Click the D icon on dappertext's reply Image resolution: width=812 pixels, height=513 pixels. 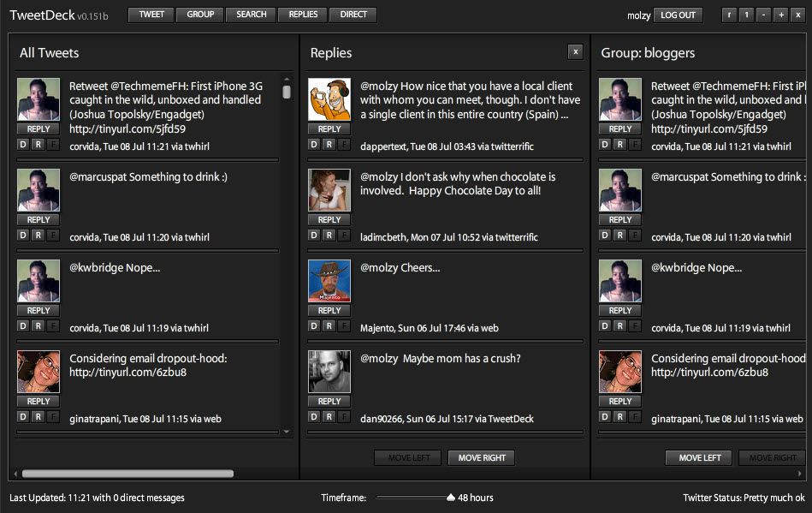314,145
